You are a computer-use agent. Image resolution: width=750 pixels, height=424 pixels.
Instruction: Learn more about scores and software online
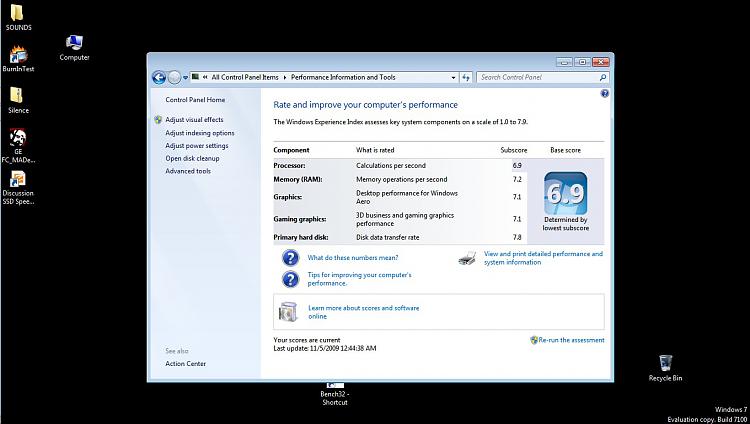(x=364, y=312)
